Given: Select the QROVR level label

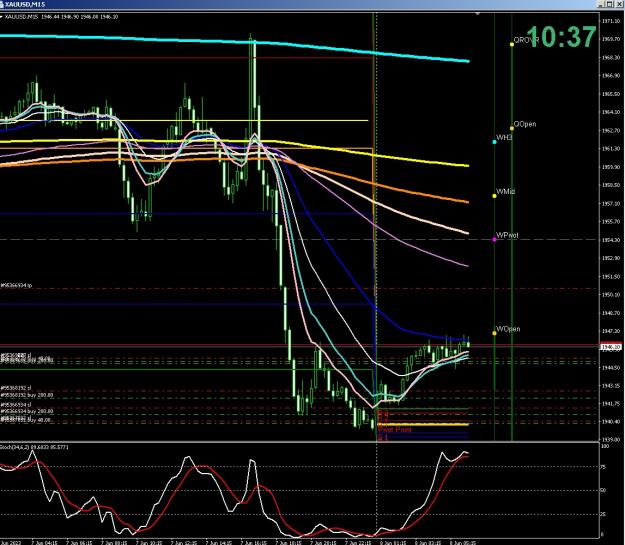Looking at the screenshot, I should click(x=526, y=40).
